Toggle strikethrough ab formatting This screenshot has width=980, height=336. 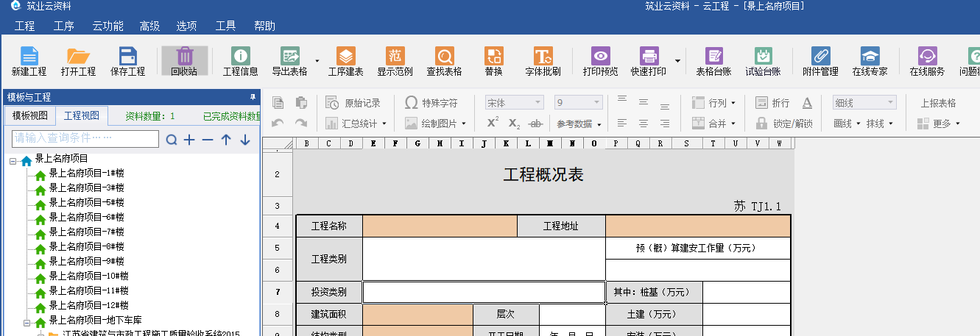(537, 124)
